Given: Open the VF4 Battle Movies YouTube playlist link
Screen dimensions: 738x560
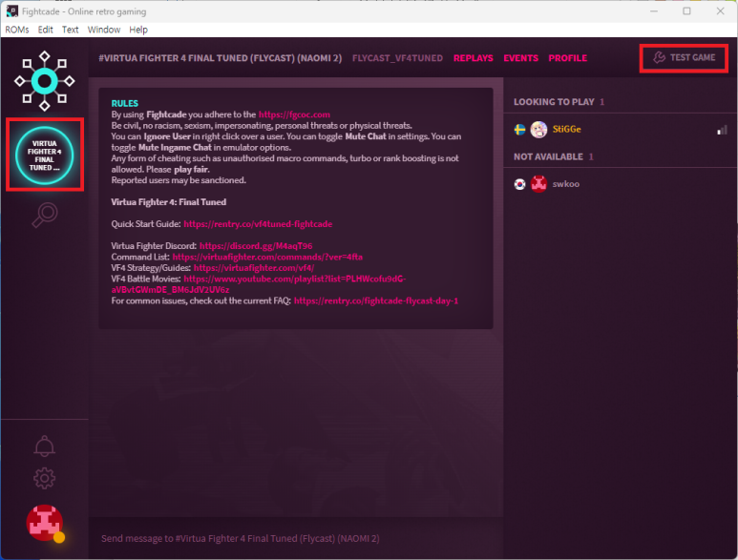Looking at the screenshot, I should coord(259,284).
